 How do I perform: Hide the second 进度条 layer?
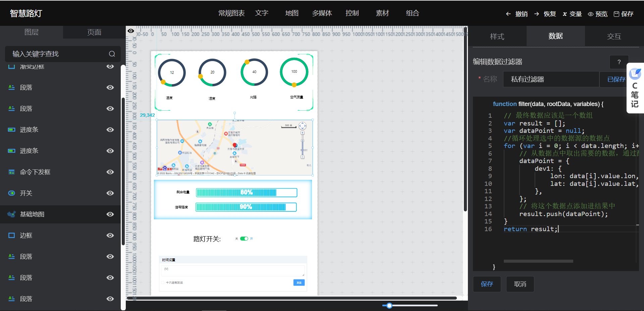(110, 151)
